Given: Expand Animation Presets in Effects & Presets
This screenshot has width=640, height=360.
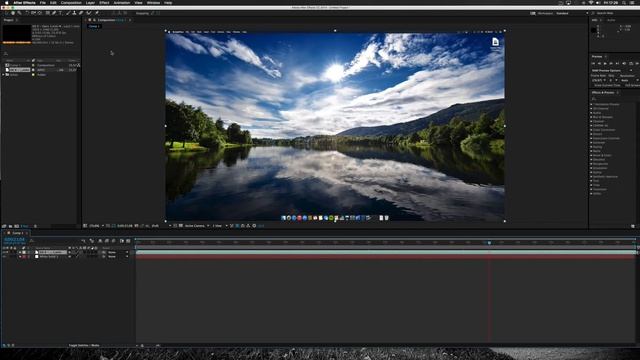Looking at the screenshot, I should click(x=591, y=104).
